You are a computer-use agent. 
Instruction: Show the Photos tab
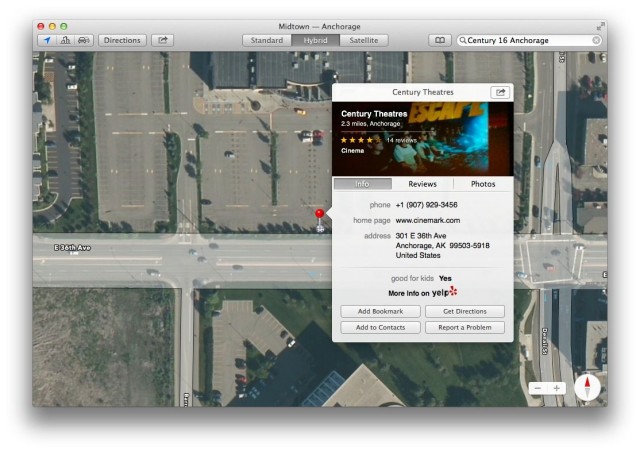pyautogui.click(x=483, y=184)
